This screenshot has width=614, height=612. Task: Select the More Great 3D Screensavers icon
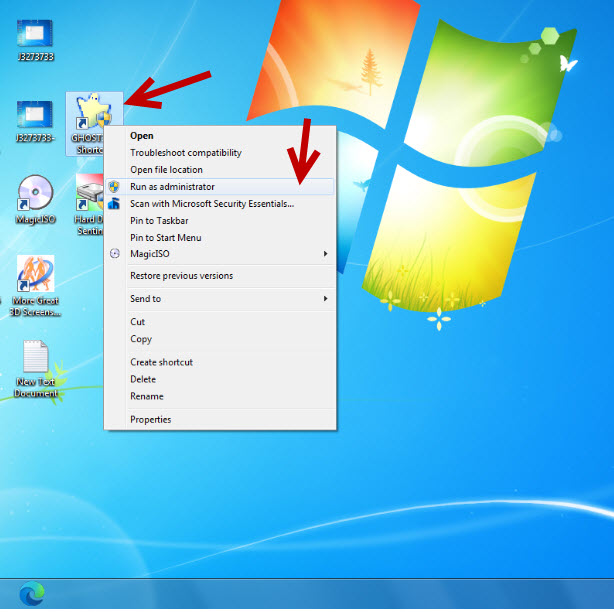(x=36, y=276)
